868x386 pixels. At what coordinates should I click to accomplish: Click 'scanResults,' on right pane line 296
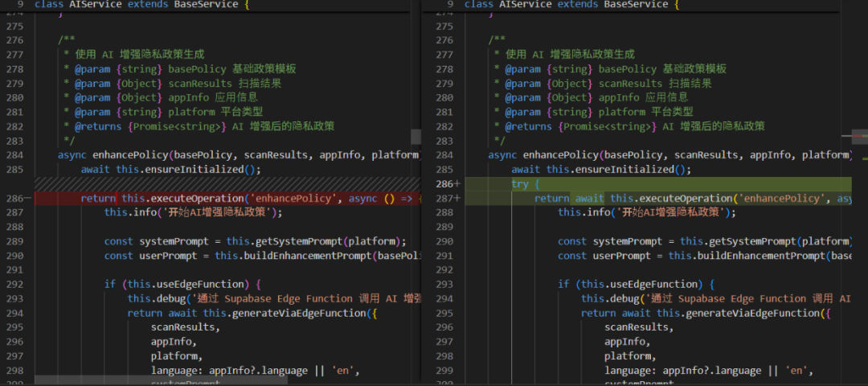point(639,327)
